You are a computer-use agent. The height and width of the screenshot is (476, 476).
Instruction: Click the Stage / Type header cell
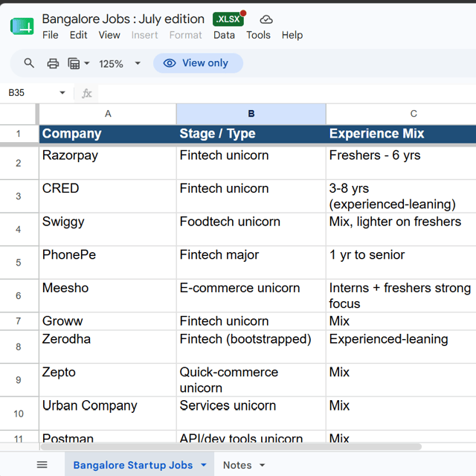pyautogui.click(x=251, y=134)
